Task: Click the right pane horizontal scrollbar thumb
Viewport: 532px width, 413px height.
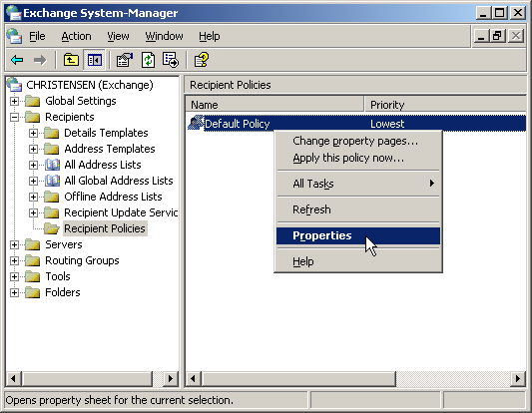Action: point(298,378)
